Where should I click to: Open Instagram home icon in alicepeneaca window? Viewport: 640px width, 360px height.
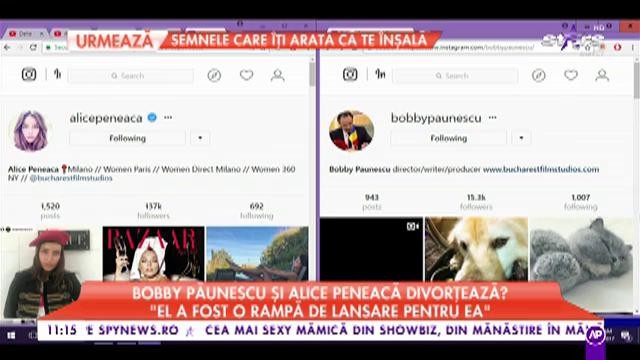[x=29, y=75]
